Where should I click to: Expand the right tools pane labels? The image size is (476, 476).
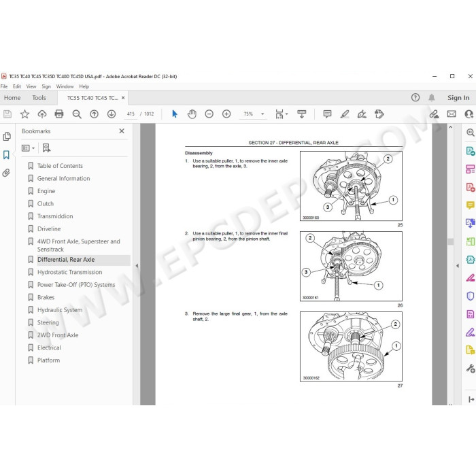click(471, 400)
